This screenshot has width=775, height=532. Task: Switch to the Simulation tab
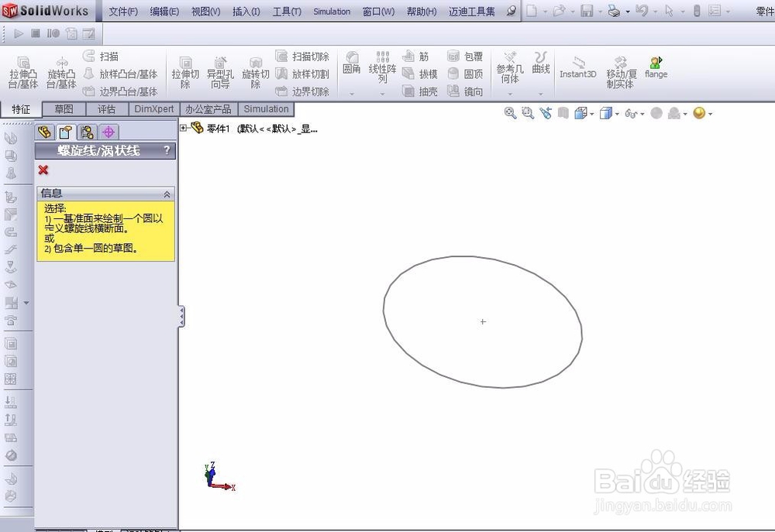pyautogui.click(x=266, y=108)
